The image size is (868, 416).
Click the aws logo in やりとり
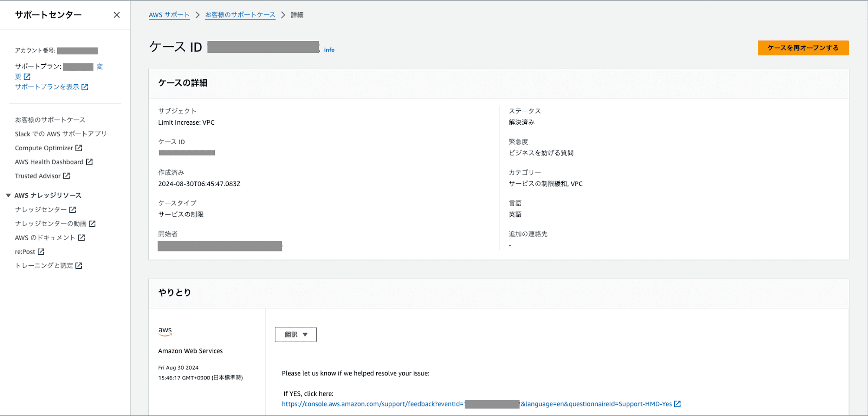(165, 331)
